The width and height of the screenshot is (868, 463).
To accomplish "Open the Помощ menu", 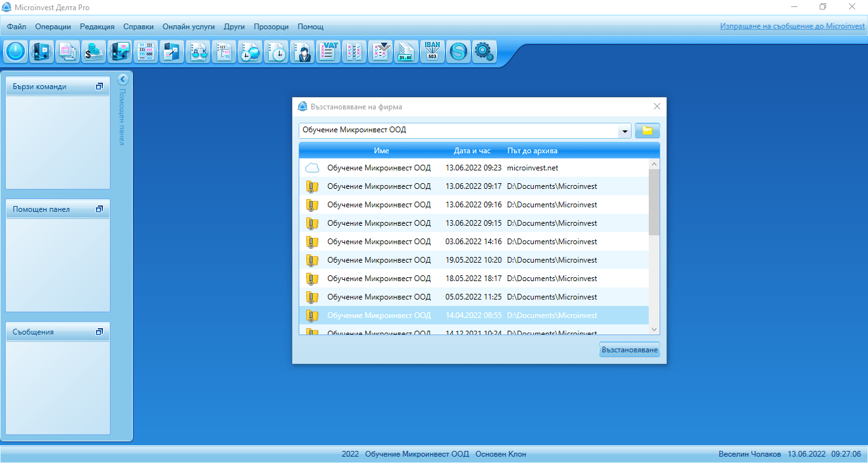I will (311, 27).
